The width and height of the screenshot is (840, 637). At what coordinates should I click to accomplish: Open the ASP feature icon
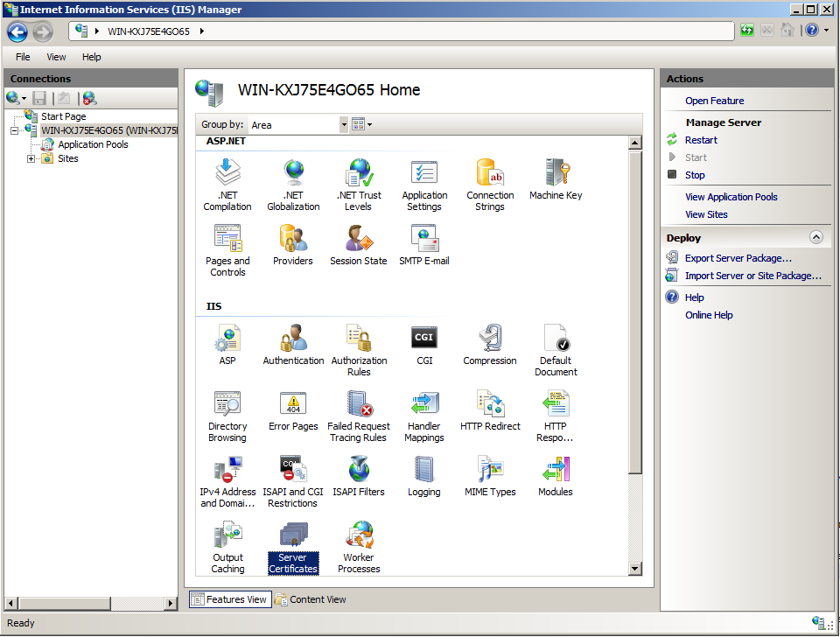coord(227,345)
